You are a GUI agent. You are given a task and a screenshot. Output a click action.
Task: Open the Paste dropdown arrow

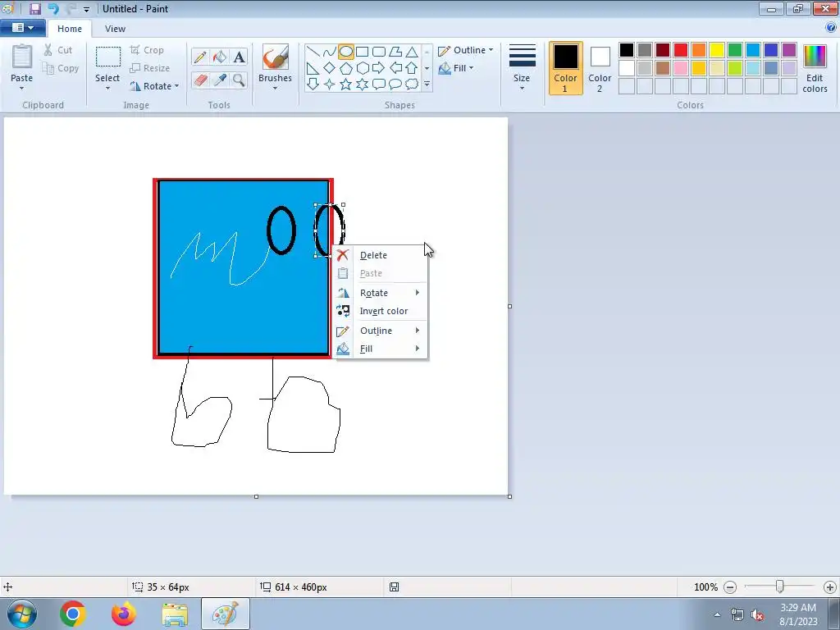click(21, 89)
